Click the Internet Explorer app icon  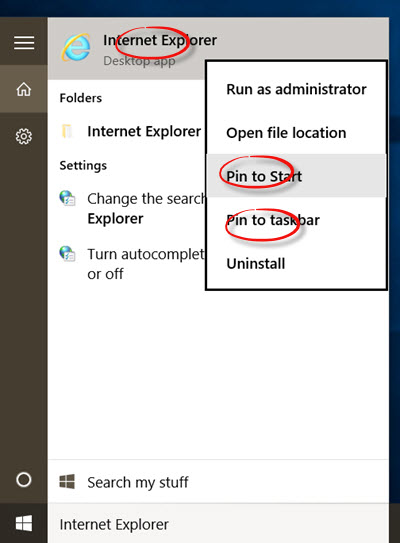pos(76,48)
